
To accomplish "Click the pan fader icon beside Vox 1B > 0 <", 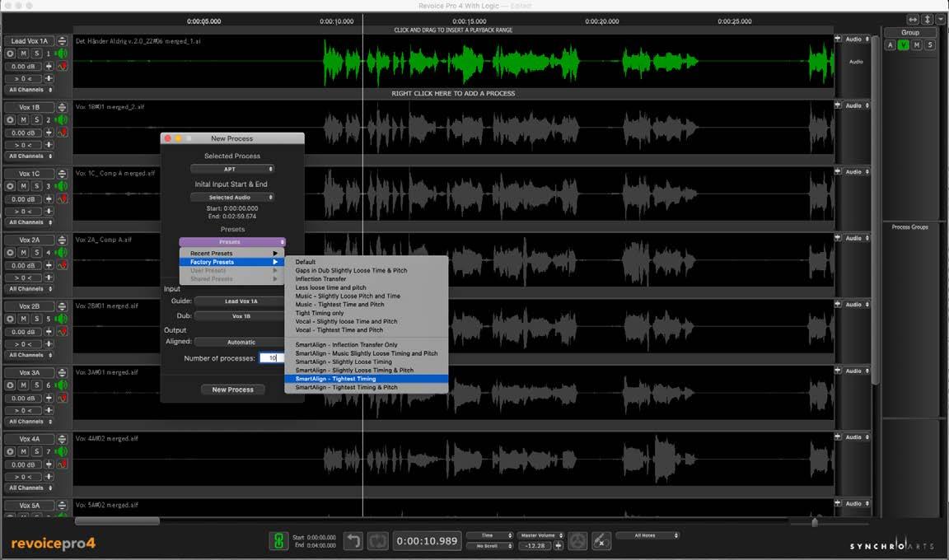I will tap(49, 145).
